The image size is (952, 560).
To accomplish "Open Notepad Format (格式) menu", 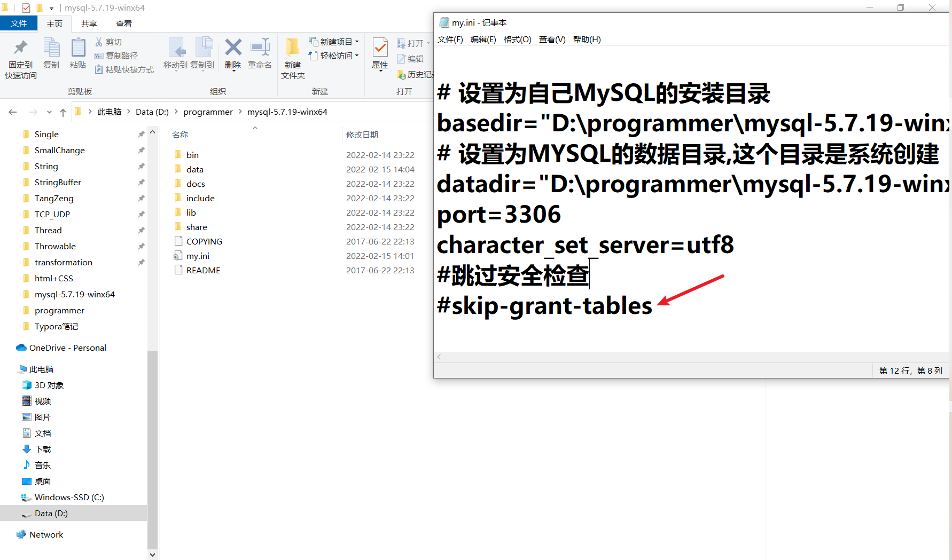I will point(517,40).
